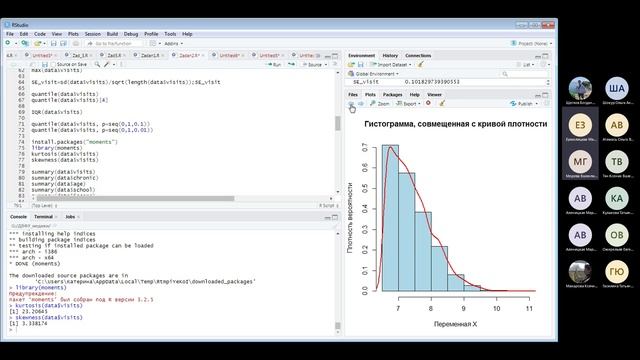Clear all plots with the broom icon
This screenshot has height=360, width=640.
(x=442, y=103)
